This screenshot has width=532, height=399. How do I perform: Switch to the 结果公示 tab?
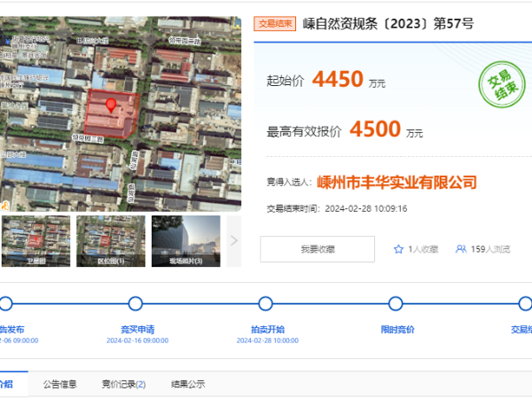point(188,384)
